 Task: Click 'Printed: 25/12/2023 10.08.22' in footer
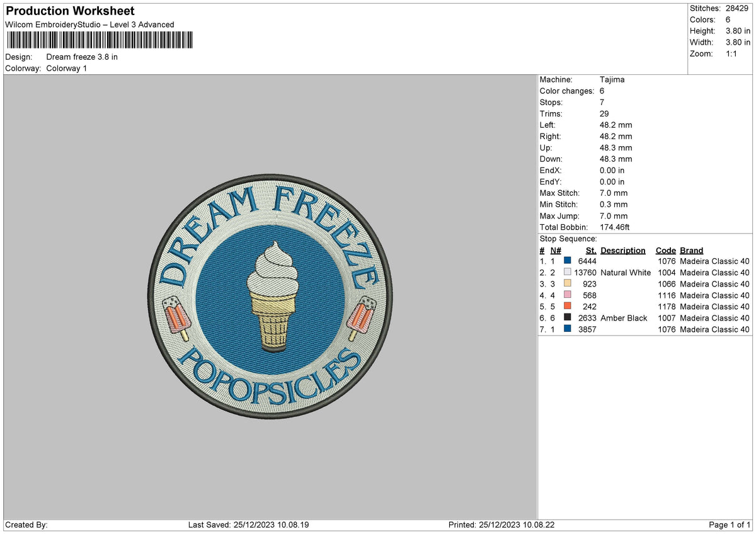coord(501,525)
